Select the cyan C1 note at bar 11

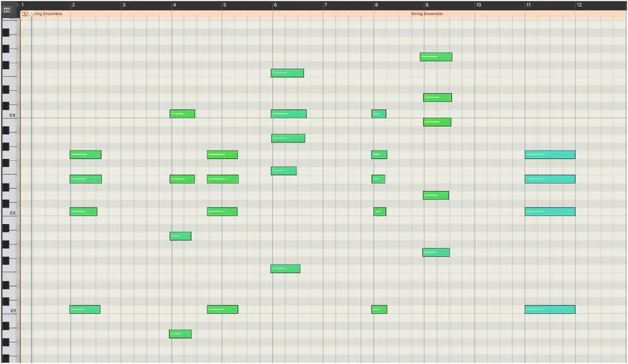coord(550,309)
